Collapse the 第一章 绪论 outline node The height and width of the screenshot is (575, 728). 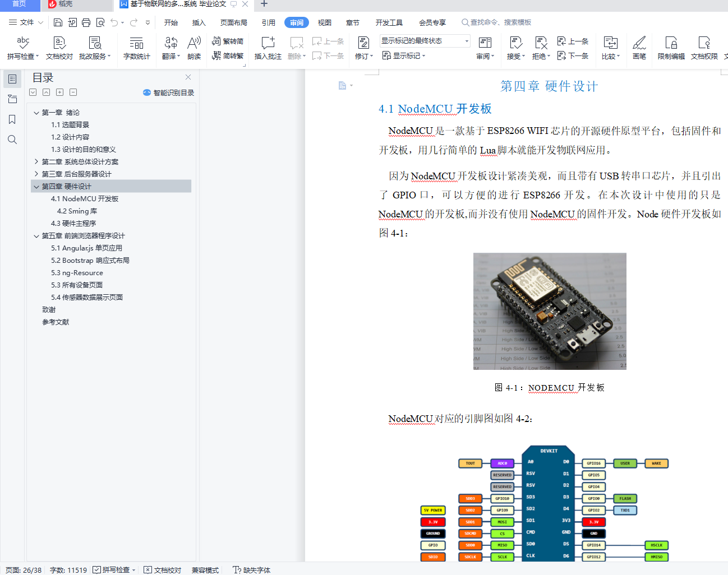coord(36,113)
